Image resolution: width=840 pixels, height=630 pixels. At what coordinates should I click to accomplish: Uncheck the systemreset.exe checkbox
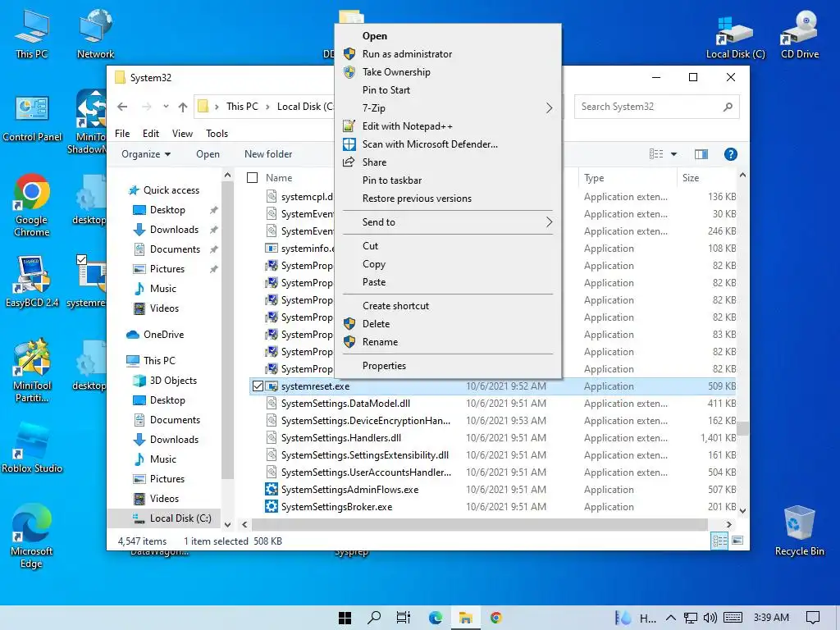pyautogui.click(x=258, y=386)
